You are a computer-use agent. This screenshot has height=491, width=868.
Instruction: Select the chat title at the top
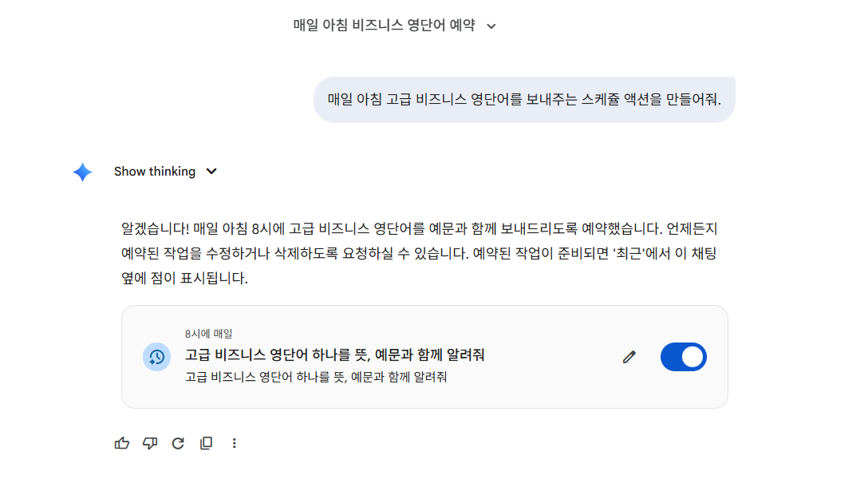pyautogui.click(x=383, y=25)
